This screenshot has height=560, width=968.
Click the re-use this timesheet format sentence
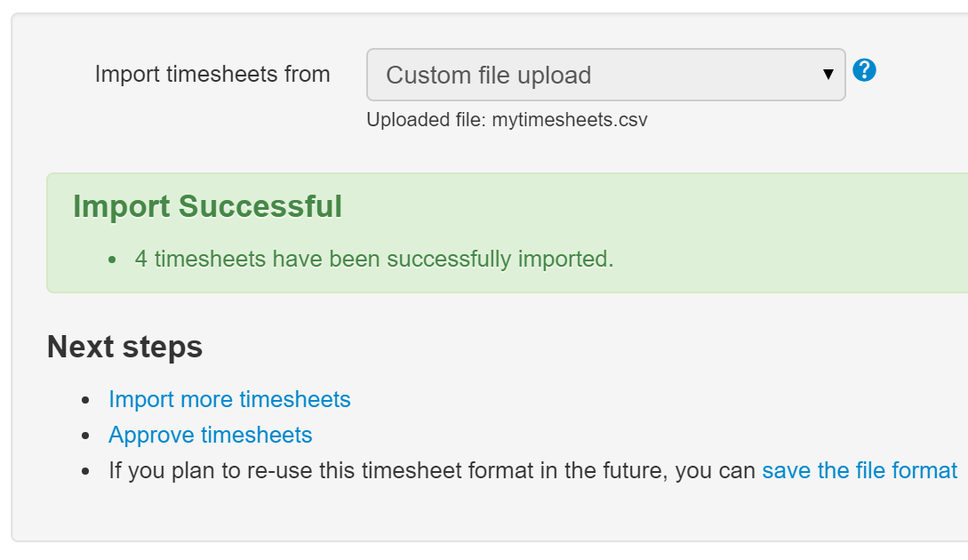point(432,470)
